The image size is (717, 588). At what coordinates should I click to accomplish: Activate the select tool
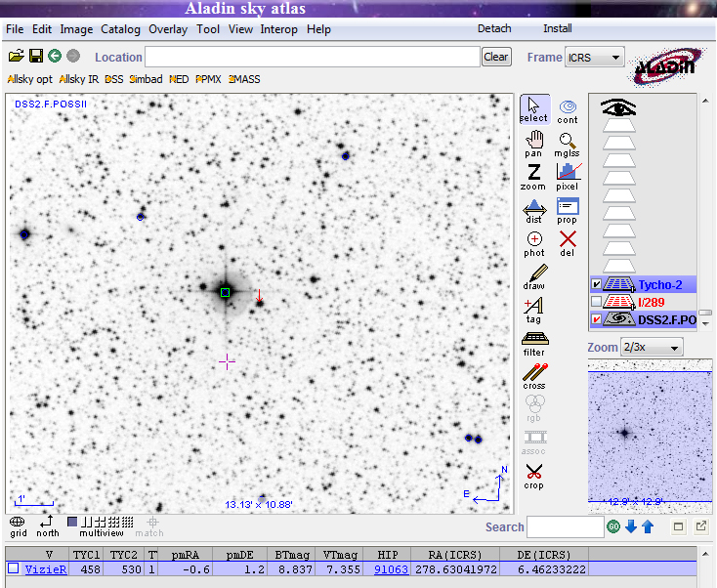tap(534, 109)
